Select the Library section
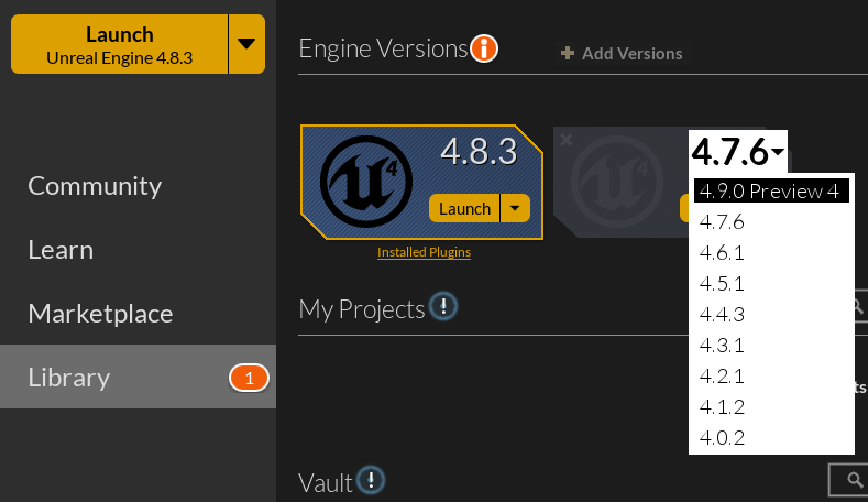Viewport: 868px width, 502px height. (138, 376)
